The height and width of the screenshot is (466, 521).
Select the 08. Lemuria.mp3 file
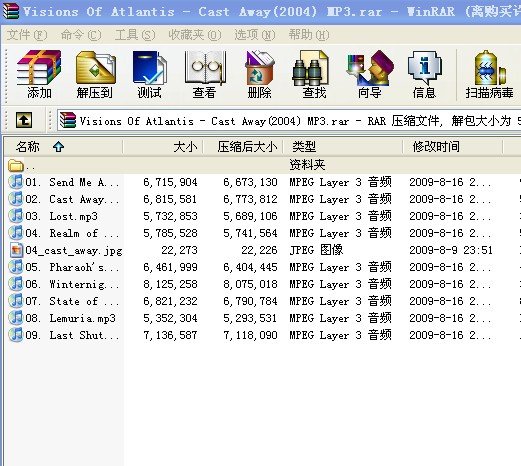pos(70,318)
